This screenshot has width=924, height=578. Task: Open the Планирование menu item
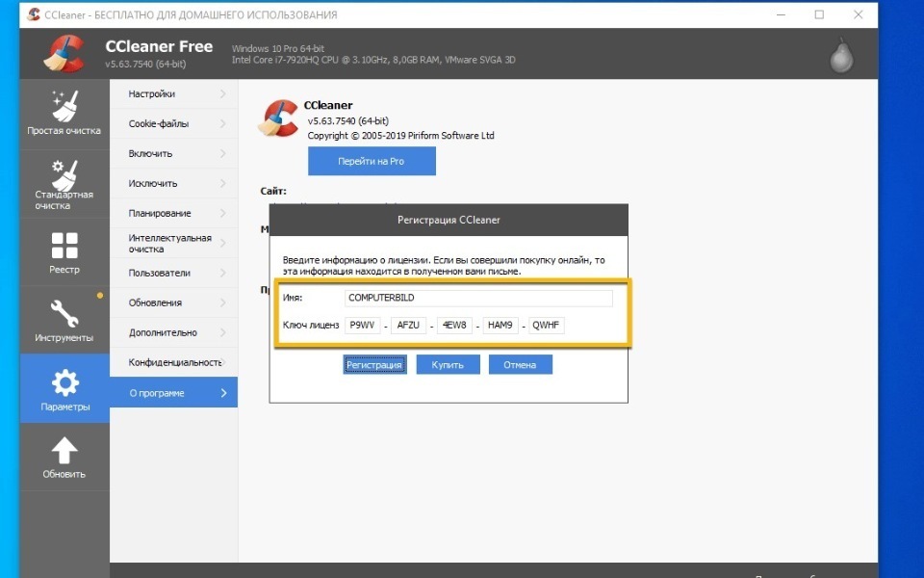pos(174,213)
